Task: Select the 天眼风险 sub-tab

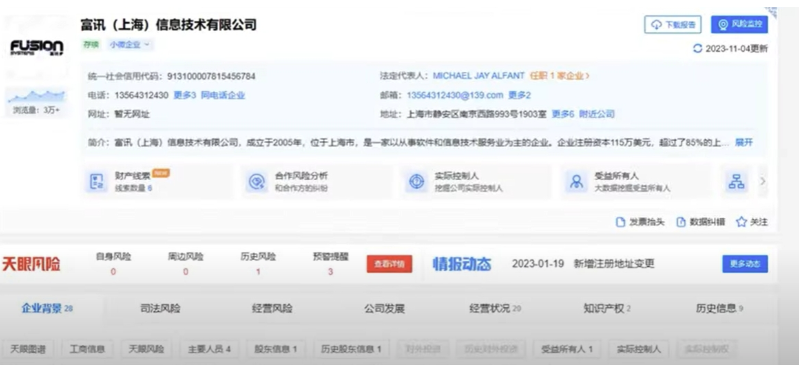Action: click(147, 349)
